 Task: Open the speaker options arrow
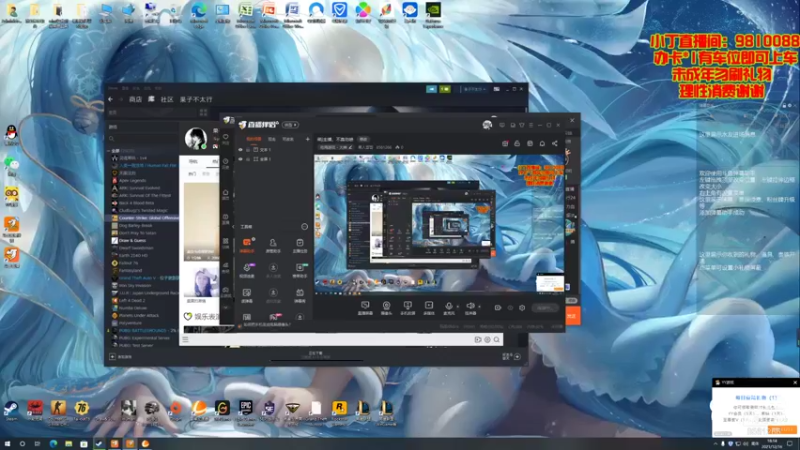pyautogui.click(x=479, y=307)
